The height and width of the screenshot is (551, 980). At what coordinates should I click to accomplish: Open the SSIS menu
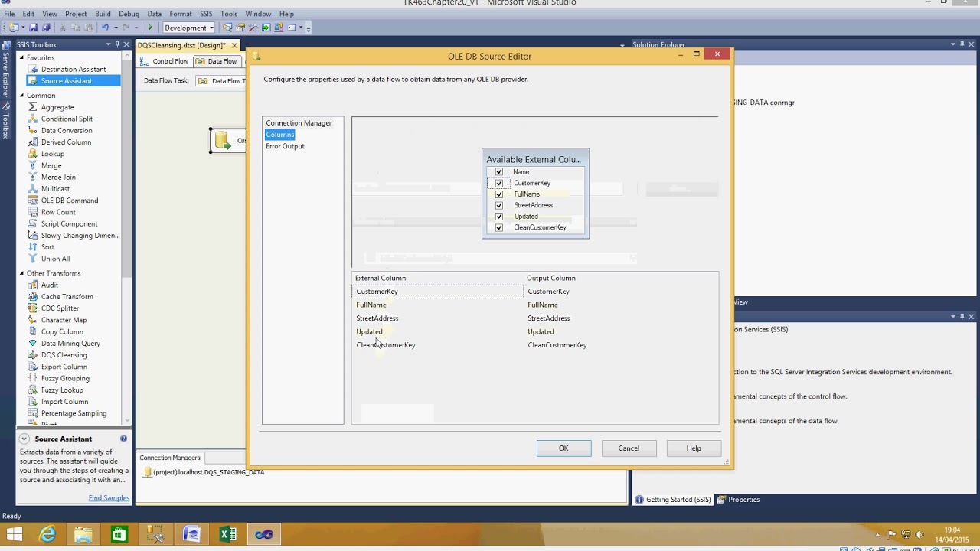point(206,14)
